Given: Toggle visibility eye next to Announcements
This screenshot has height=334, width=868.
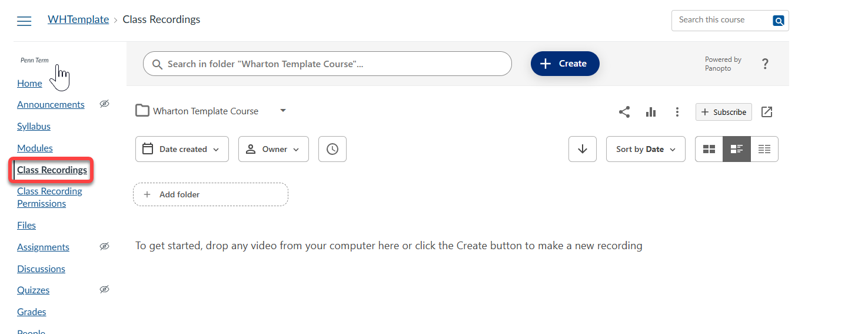Looking at the screenshot, I should 105,104.
